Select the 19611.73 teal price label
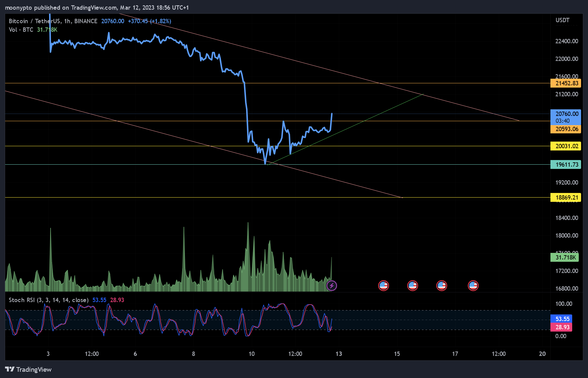588x378 pixels. coord(566,165)
